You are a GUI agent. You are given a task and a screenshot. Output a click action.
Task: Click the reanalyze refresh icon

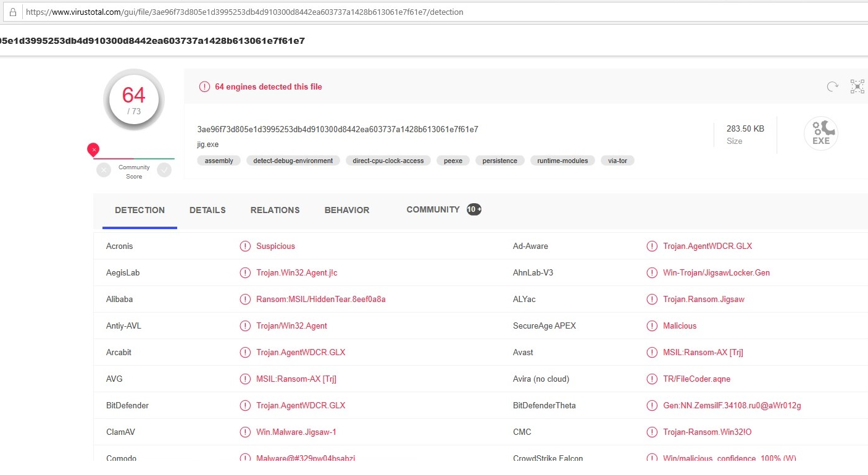point(833,87)
